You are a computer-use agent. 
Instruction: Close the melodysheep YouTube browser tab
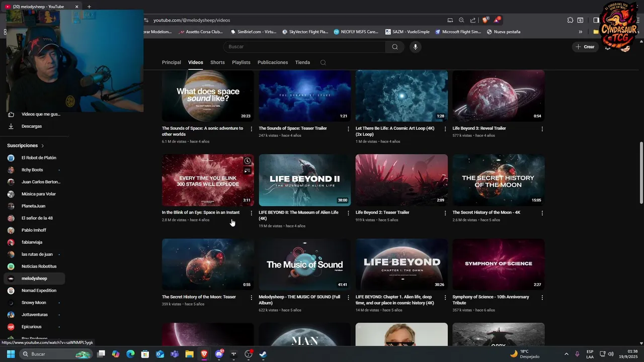click(77, 7)
